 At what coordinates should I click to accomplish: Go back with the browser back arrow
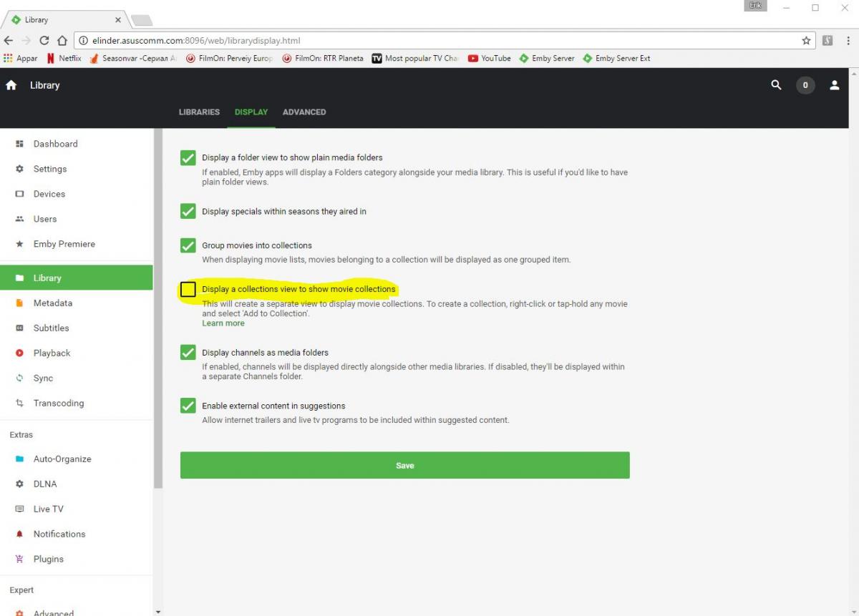[x=9, y=41]
